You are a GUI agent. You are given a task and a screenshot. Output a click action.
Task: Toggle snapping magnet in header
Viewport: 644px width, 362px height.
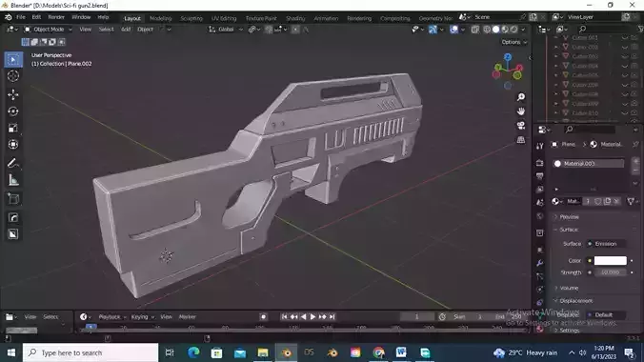click(269, 30)
